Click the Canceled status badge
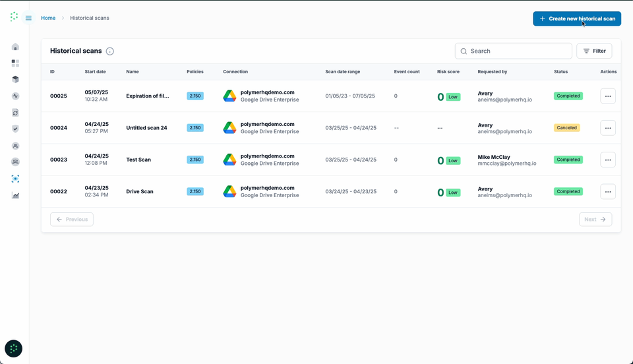633x364 pixels. pyautogui.click(x=567, y=128)
